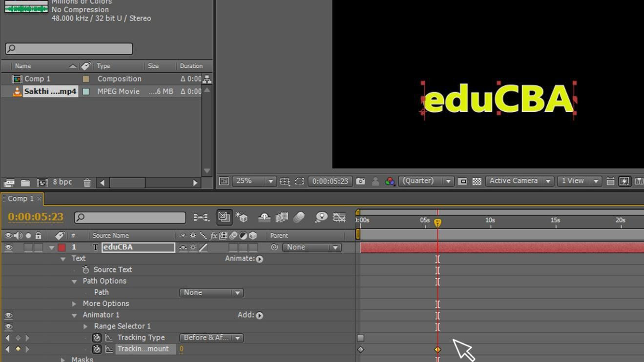Toggle lock switch for eduCBA layer
This screenshot has height=362, width=644.
pyautogui.click(x=38, y=247)
